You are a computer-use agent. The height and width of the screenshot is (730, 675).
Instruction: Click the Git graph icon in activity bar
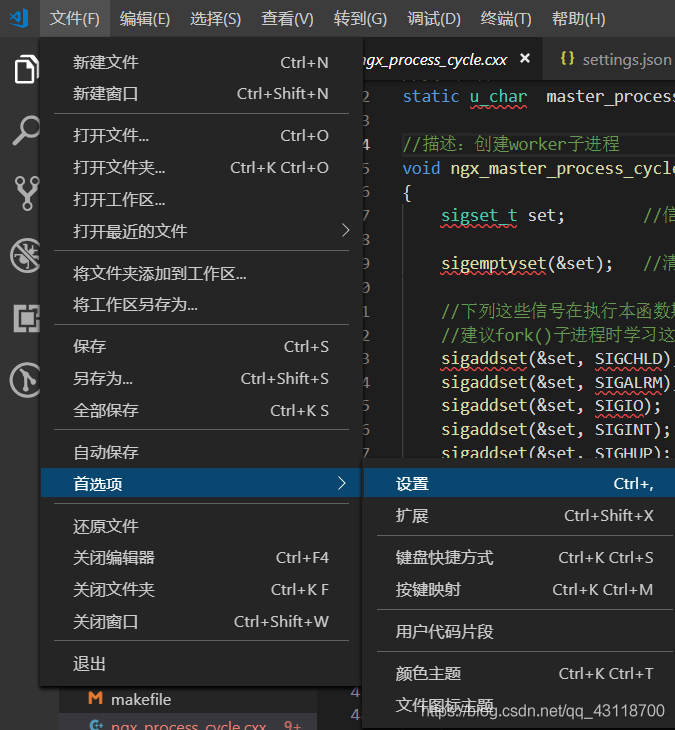click(x=26, y=380)
